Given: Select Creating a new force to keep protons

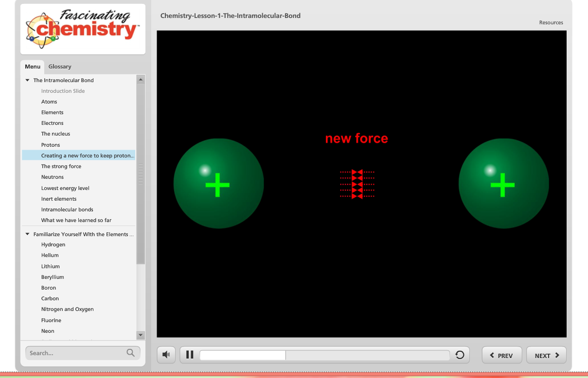Looking at the screenshot, I should [x=78, y=155].
